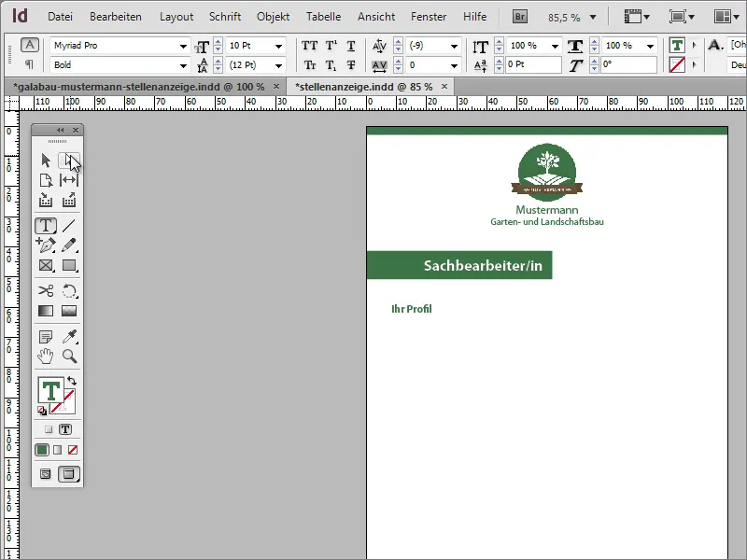Swap fill and stroke colors
Viewport: 747px width, 560px height.
click(72, 381)
